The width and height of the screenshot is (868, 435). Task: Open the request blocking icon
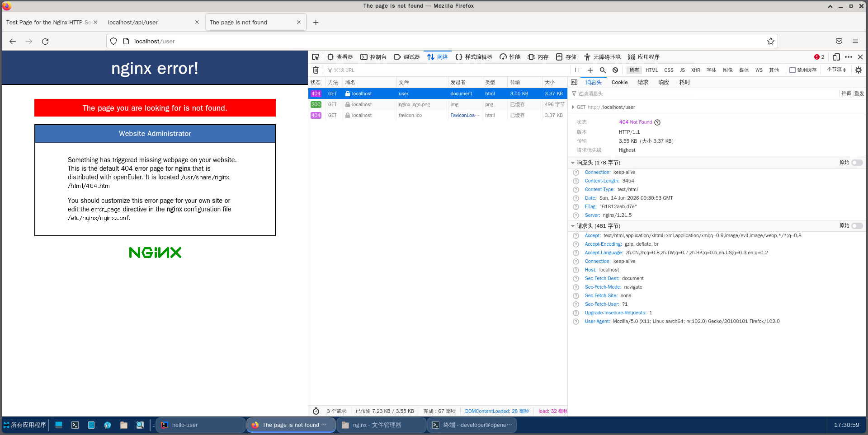[x=615, y=70]
